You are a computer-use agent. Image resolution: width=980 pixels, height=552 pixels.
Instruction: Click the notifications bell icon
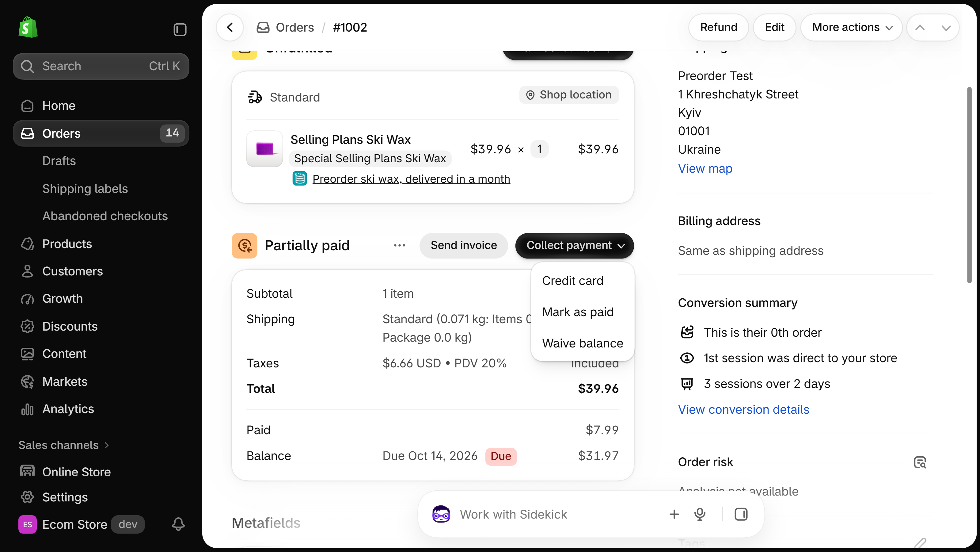pyautogui.click(x=178, y=524)
